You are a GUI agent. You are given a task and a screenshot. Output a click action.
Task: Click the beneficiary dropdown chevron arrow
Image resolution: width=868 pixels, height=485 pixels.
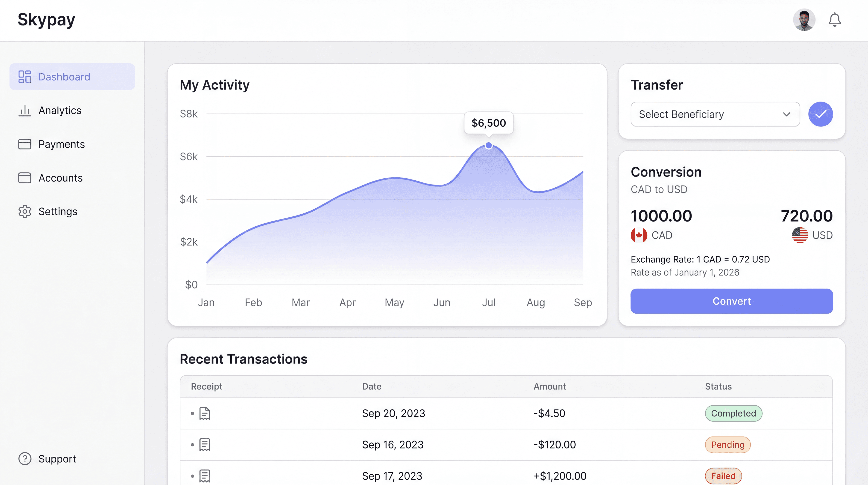click(x=786, y=114)
